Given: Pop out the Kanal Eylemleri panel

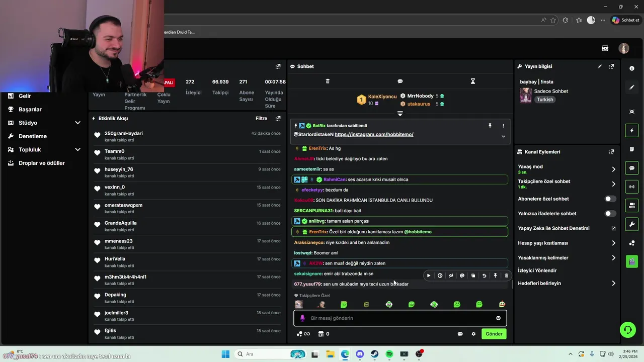Looking at the screenshot, I should [612, 152].
